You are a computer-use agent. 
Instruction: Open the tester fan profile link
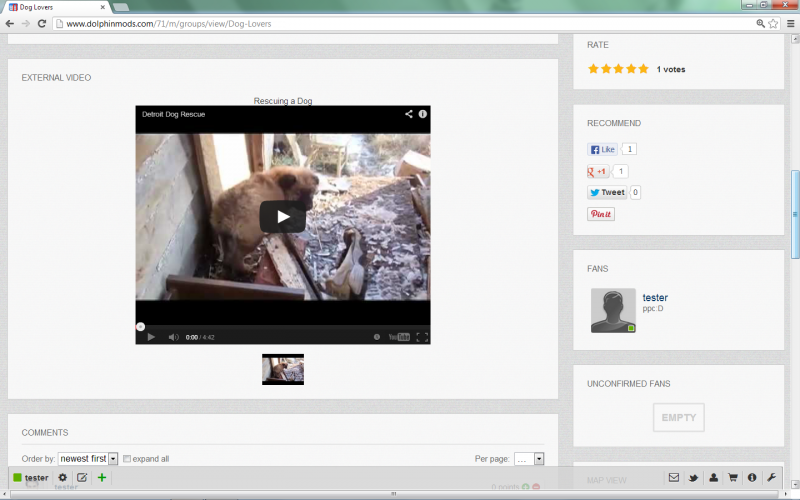(x=655, y=297)
